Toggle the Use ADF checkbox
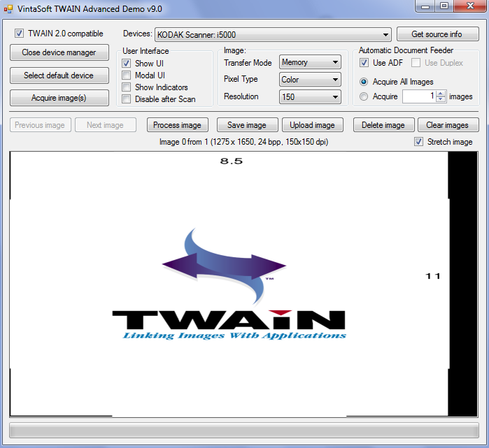Screen dimensions: 489x448 pos(364,63)
